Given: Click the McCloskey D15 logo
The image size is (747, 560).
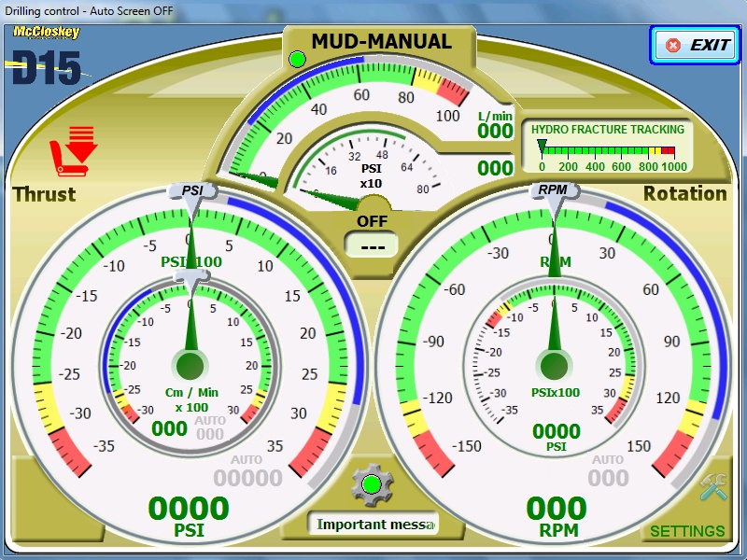Looking at the screenshot, I should click(x=47, y=58).
